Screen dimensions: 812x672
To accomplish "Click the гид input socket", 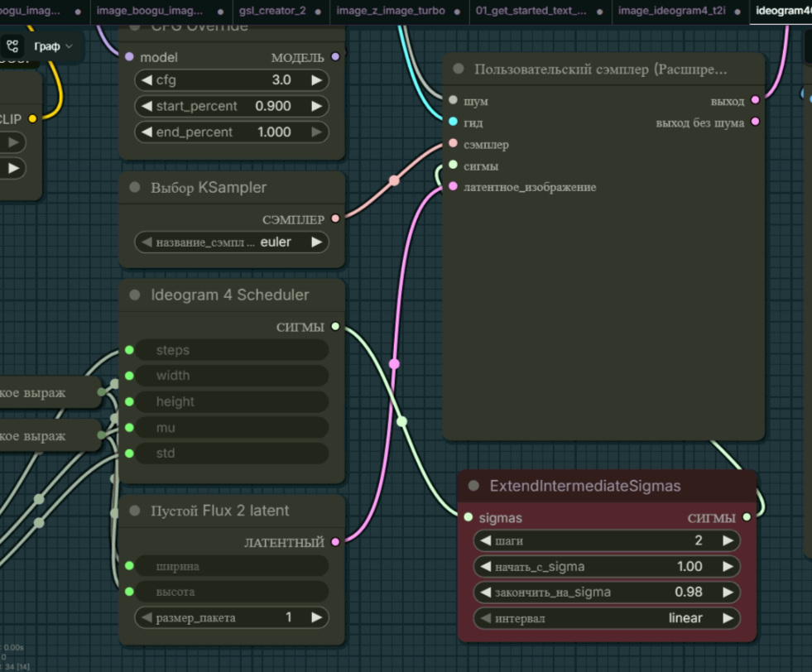I will coord(453,122).
